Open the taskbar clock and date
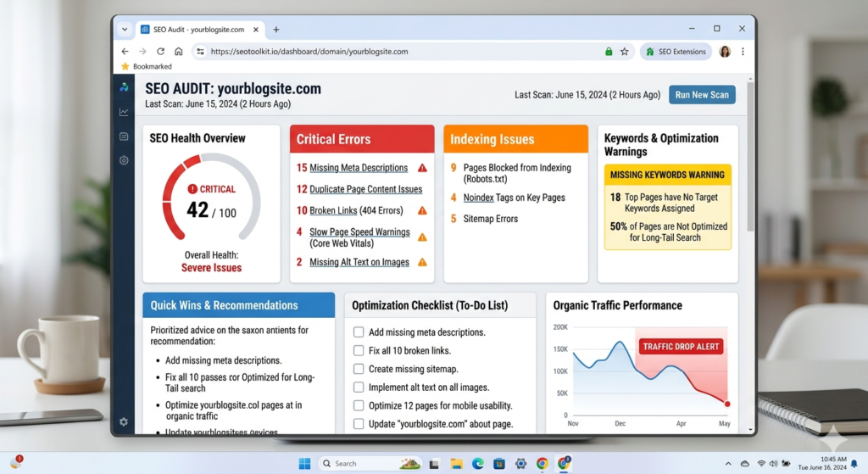 click(822, 464)
